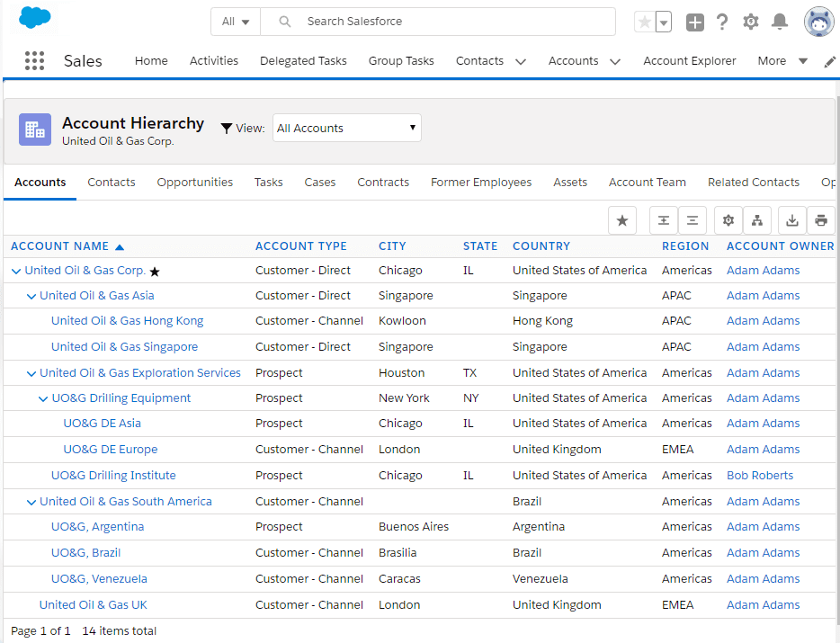Image resolution: width=840 pixels, height=643 pixels.
Task: Open the user profile avatar
Action: [819, 22]
